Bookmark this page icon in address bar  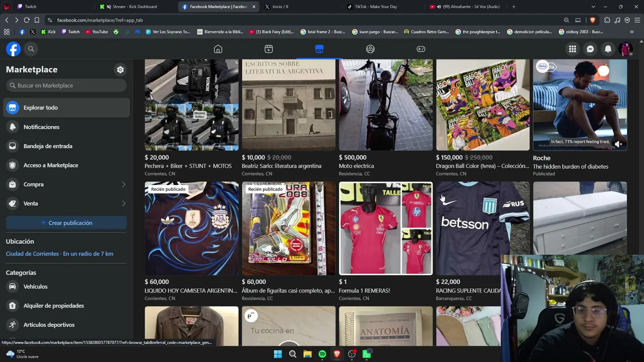pyautogui.click(x=37, y=20)
